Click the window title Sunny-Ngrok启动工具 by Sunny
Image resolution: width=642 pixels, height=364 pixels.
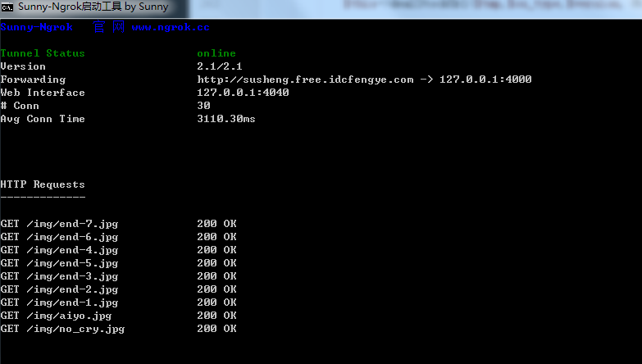pyautogui.click(x=93, y=7)
